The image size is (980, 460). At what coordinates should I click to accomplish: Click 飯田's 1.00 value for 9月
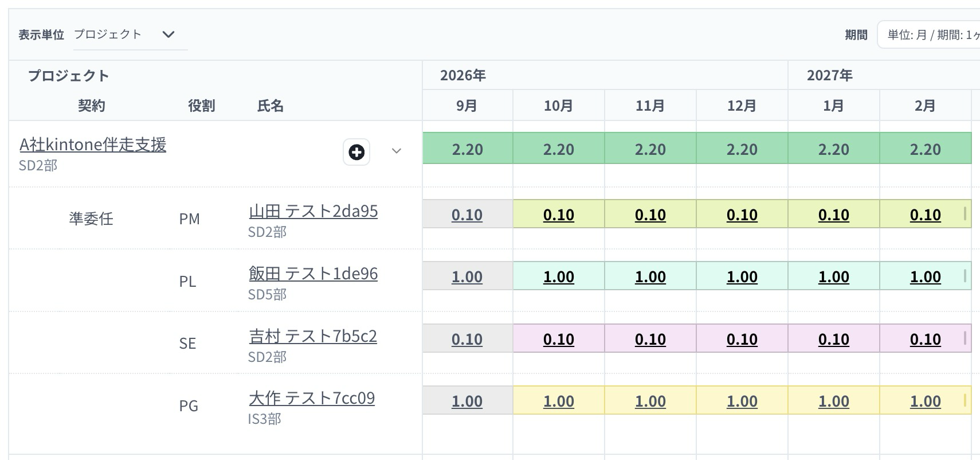(x=467, y=276)
